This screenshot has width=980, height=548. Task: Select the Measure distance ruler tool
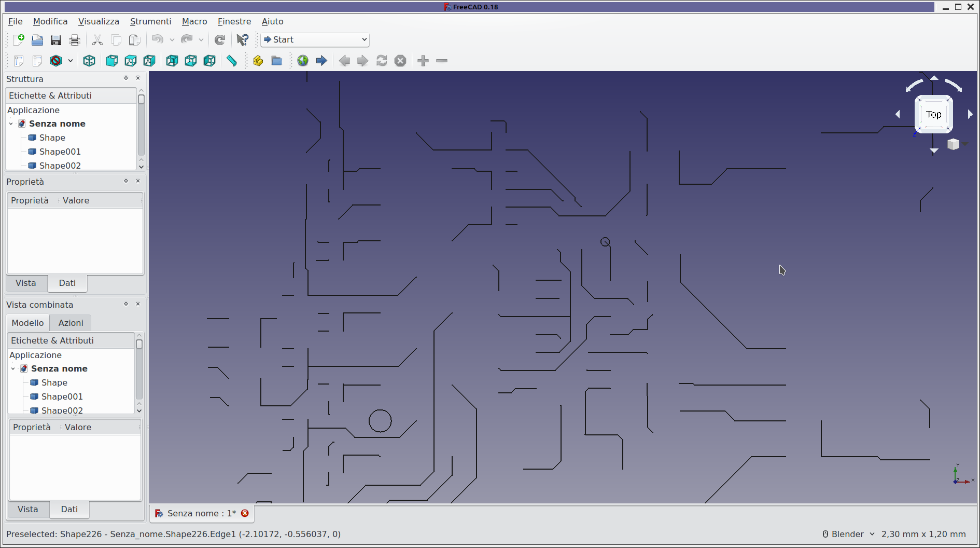click(x=232, y=61)
